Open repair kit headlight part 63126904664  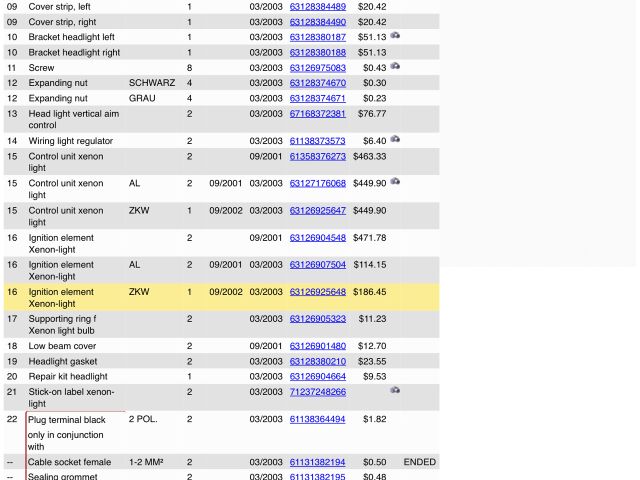317,376
